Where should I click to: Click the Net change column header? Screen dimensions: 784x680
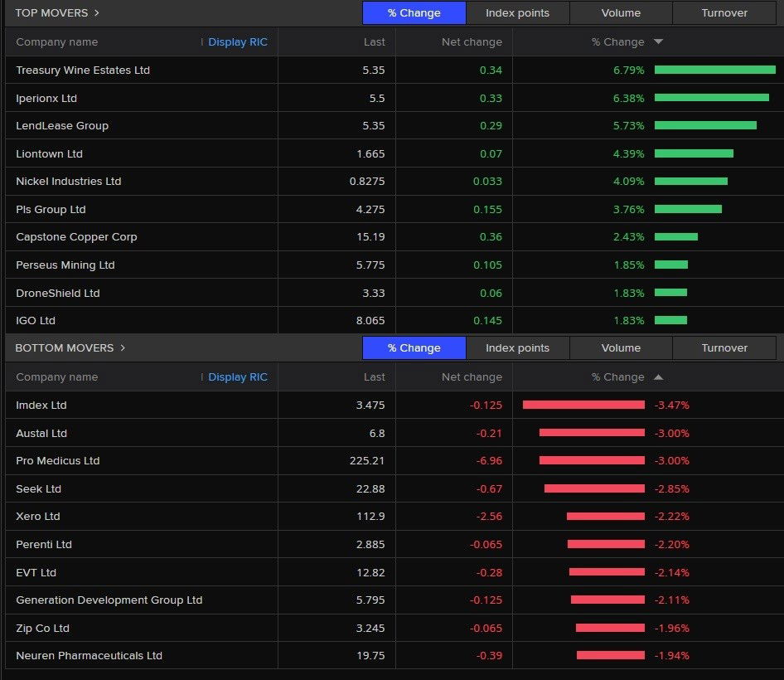472,41
